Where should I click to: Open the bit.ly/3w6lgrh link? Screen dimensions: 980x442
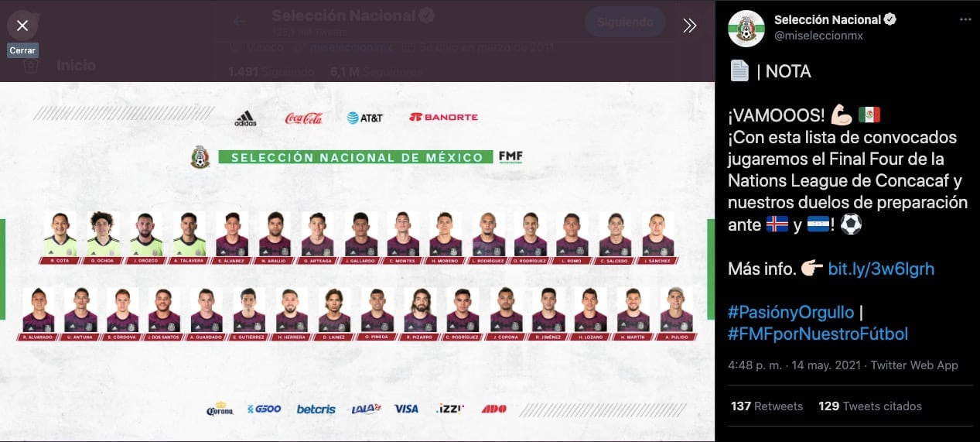click(x=881, y=269)
